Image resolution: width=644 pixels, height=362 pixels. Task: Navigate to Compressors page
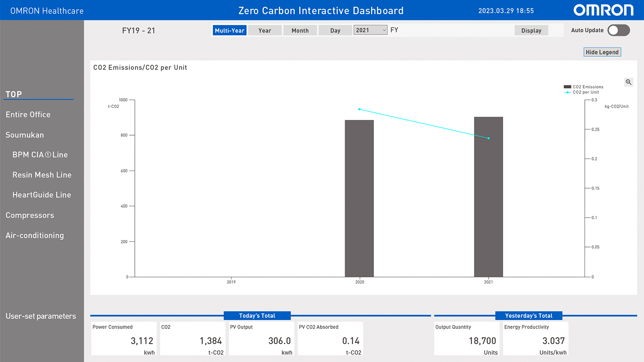click(x=30, y=215)
